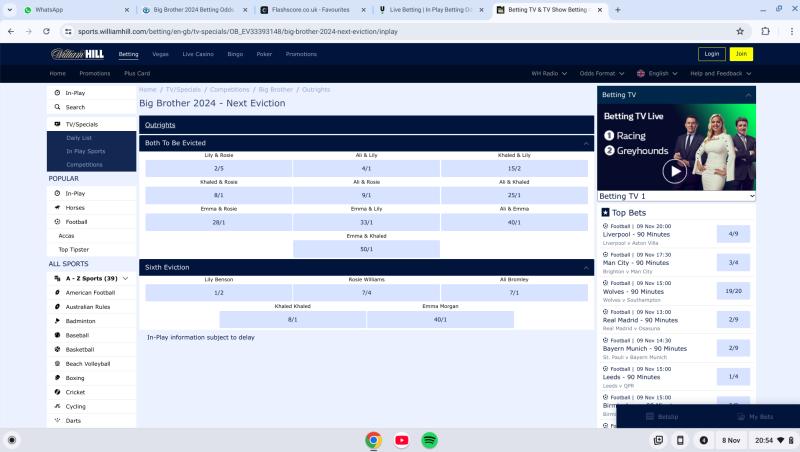Select the Football icon under Popular
Image resolution: width=800 pixels, height=452 pixels.
coord(56,221)
